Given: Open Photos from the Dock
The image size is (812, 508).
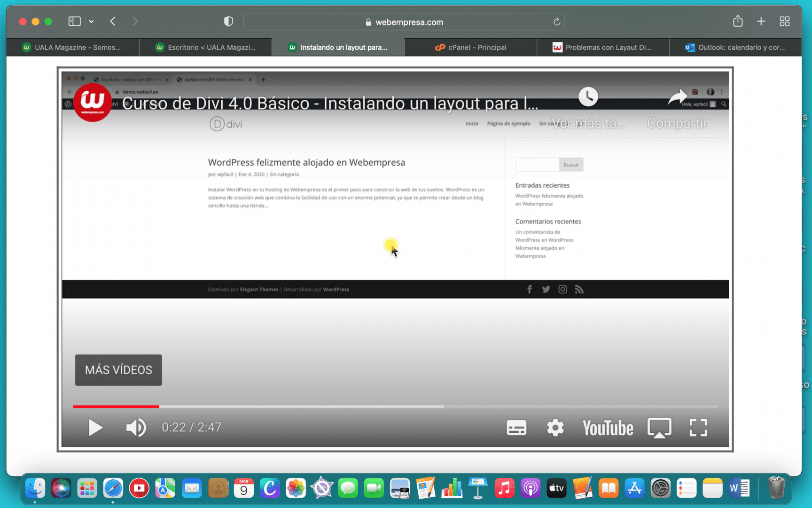Looking at the screenshot, I should pos(296,488).
